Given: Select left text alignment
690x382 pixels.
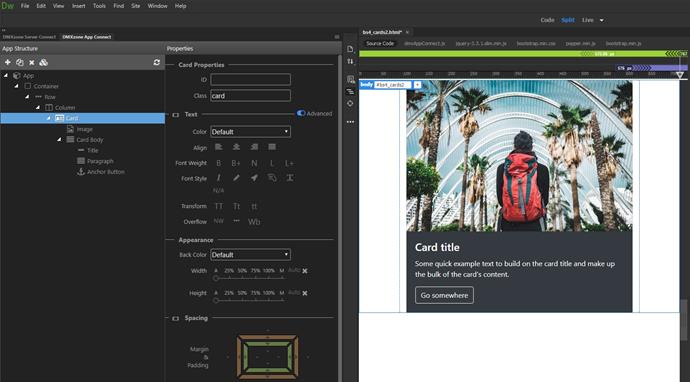Looking at the screenshot, I should pos(219,147).
